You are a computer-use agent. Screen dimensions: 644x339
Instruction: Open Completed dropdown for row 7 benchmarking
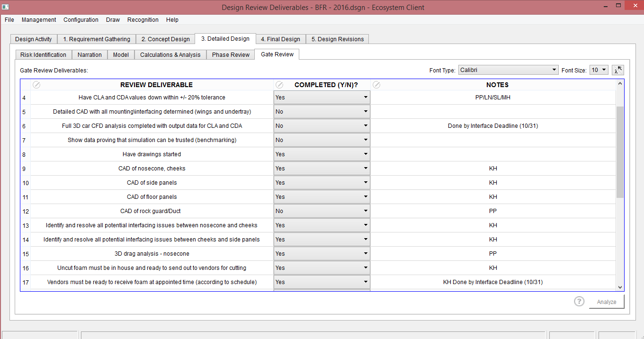pos(322,140)
